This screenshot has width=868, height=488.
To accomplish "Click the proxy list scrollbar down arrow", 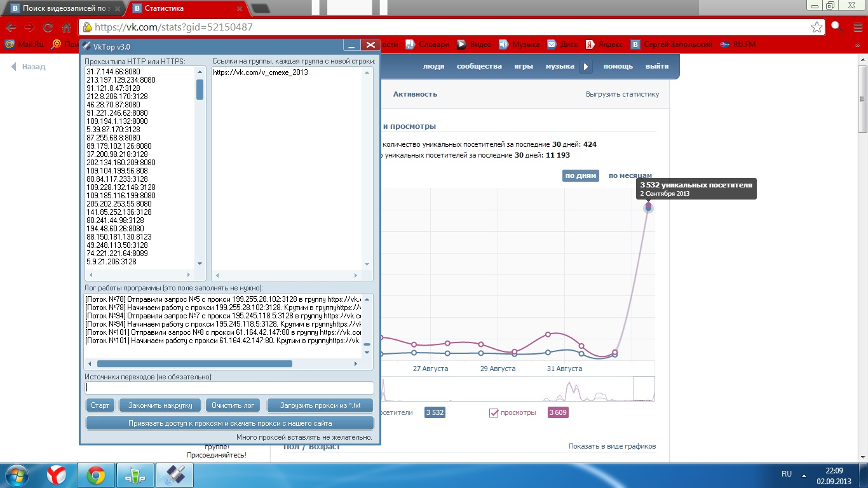I will point(200,263).
